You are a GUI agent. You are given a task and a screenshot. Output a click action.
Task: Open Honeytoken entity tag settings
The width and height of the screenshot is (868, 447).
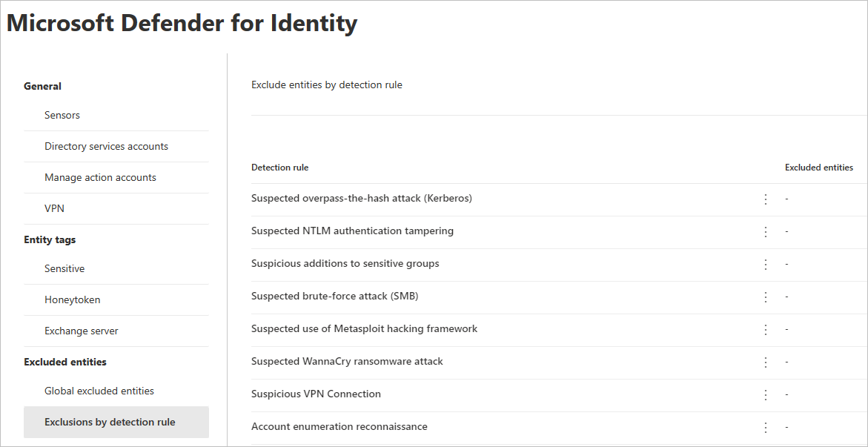click(72, 299)
